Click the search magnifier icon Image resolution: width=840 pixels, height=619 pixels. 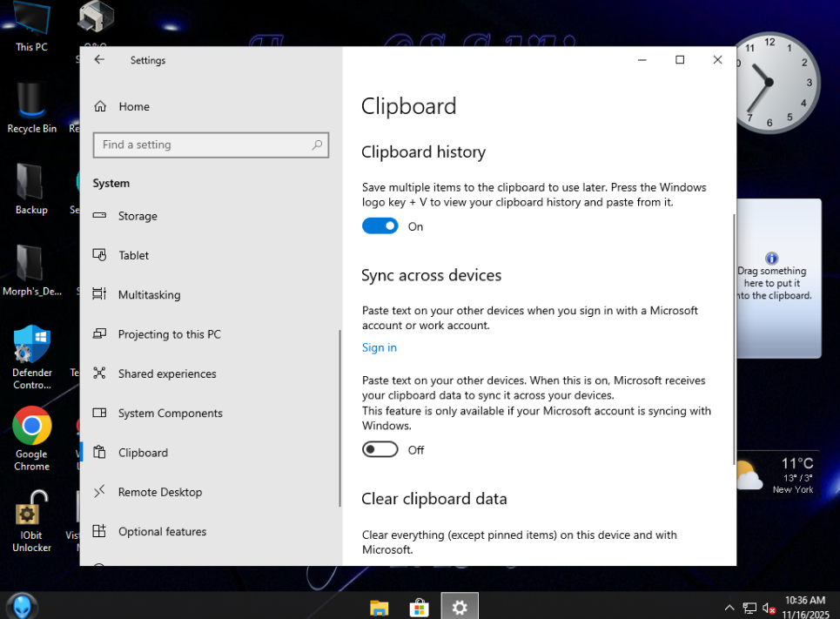(x=318, y=145)
